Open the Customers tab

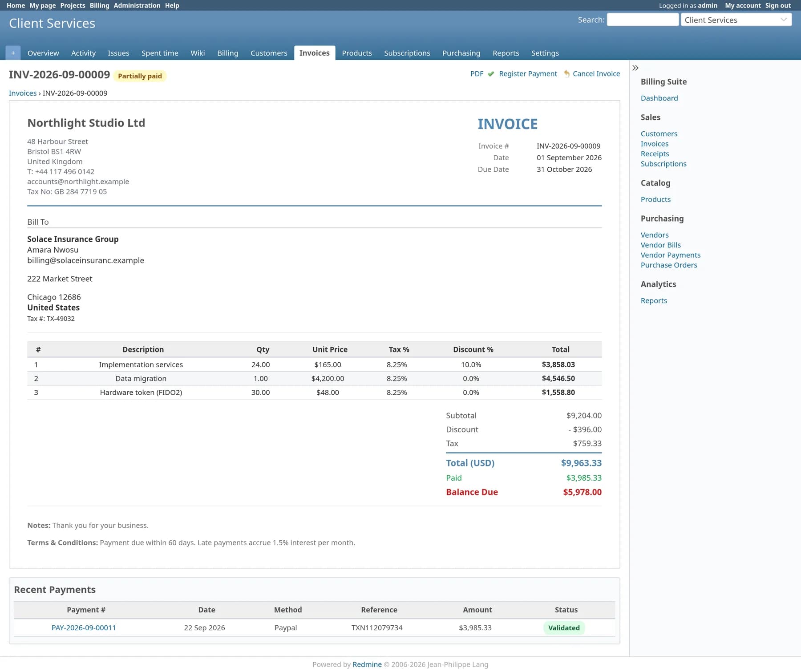pos(269,53)
